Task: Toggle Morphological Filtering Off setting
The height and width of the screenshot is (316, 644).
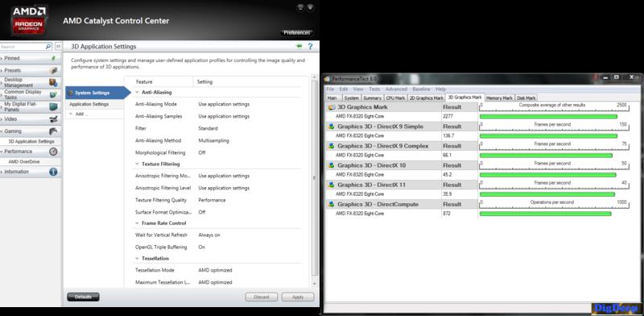Action: pos(202,152)
